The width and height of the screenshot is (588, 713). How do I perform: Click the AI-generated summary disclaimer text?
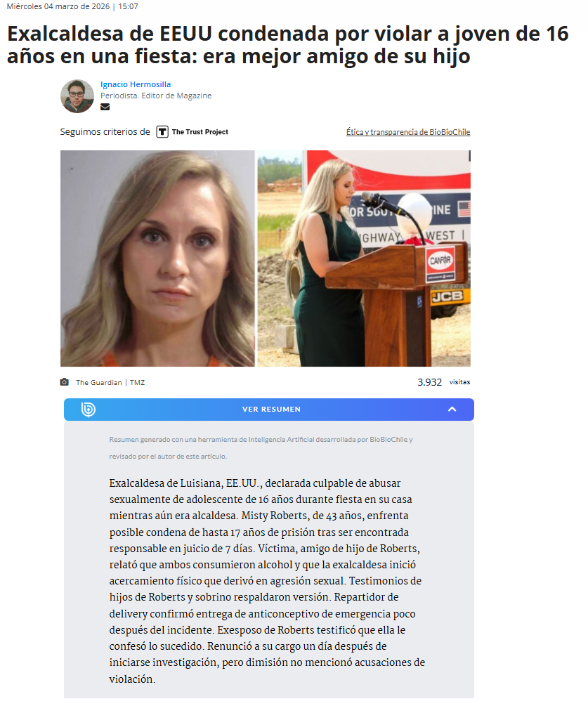(x=261, y=448)
